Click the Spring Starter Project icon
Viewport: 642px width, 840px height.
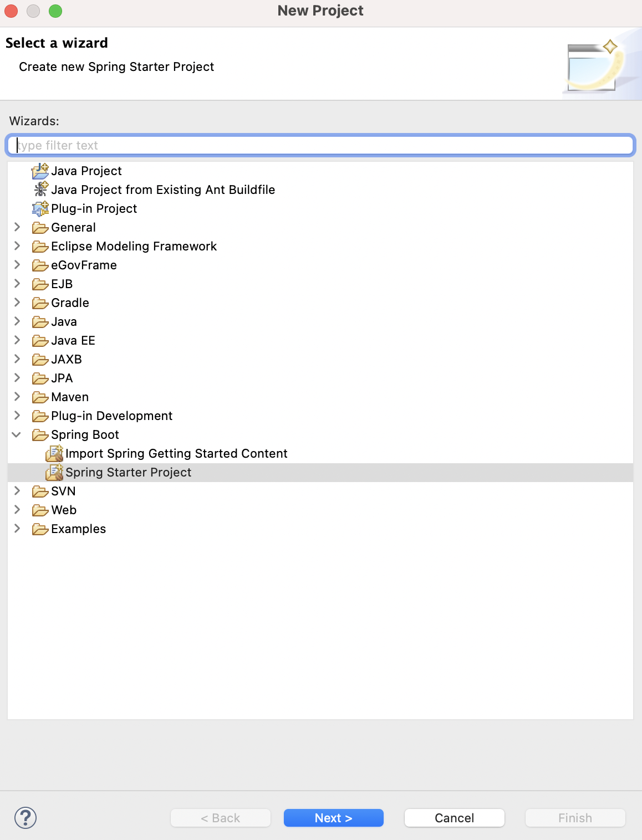pyautogui.click(x=54, y=472)
